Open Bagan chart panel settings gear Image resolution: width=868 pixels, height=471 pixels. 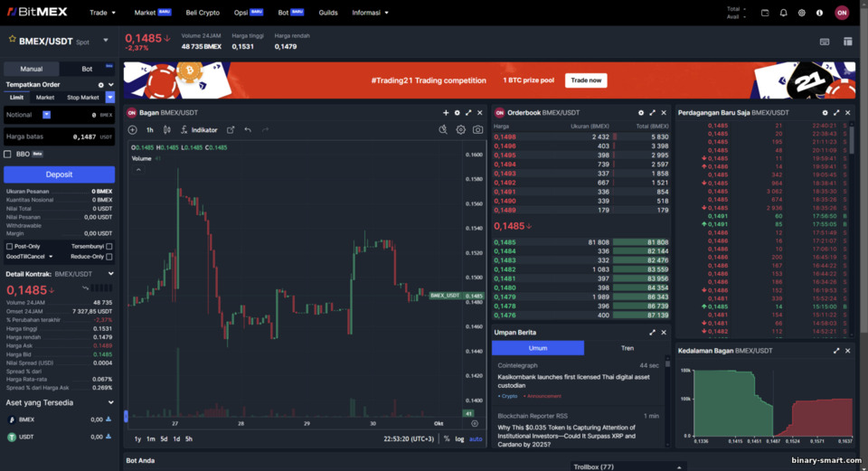tap(458, 113)
